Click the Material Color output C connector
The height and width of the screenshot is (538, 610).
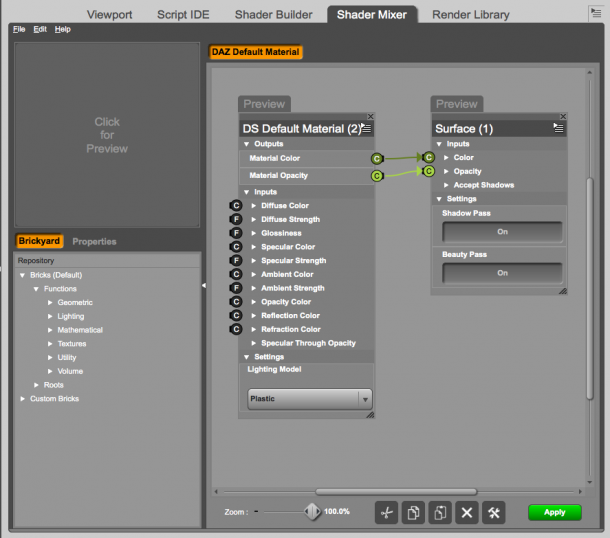click(377, 158)
